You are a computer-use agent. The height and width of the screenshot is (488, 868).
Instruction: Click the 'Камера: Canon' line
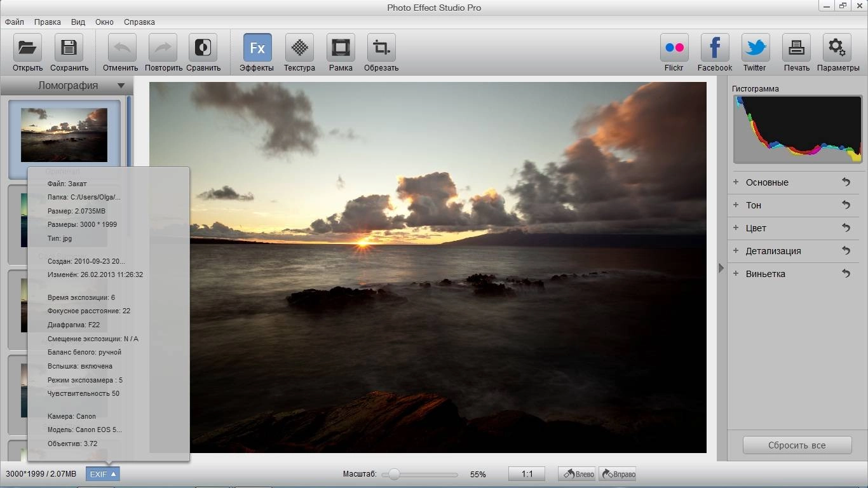click(72, 416)
